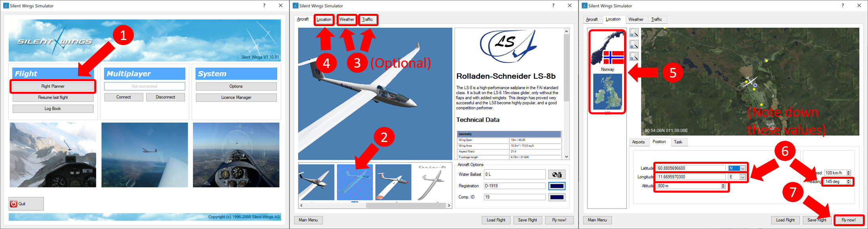Open the Longitude E hemisphere dropdown
868x229 pixels.
coord(742,177)
